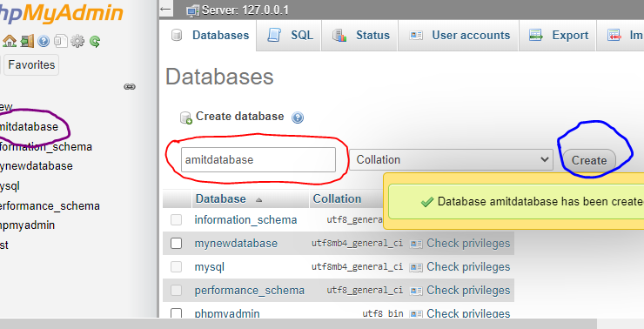Click the link chain icon in sidebar
This screenshot has height=329, width=644.
pyautogui.click(x=130, y=87)
